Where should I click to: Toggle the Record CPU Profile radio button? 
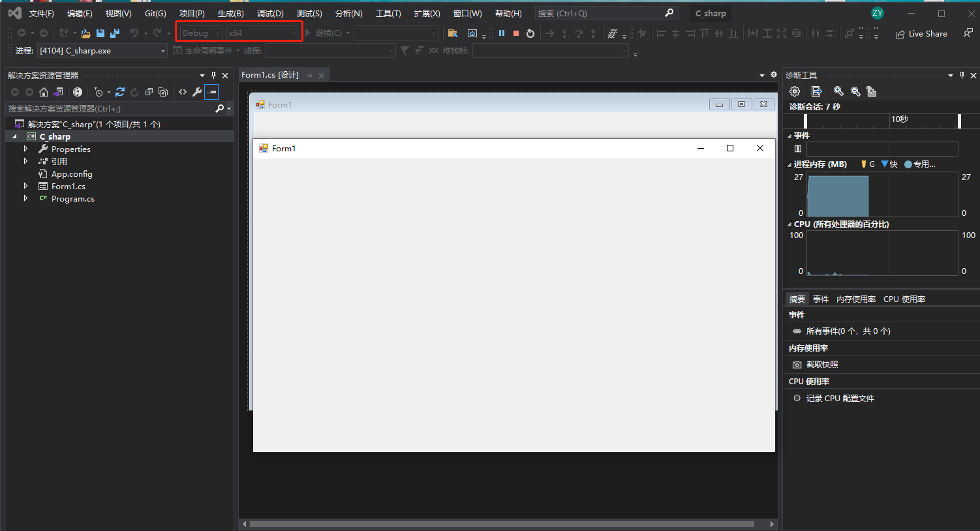[x=797, y=398]
